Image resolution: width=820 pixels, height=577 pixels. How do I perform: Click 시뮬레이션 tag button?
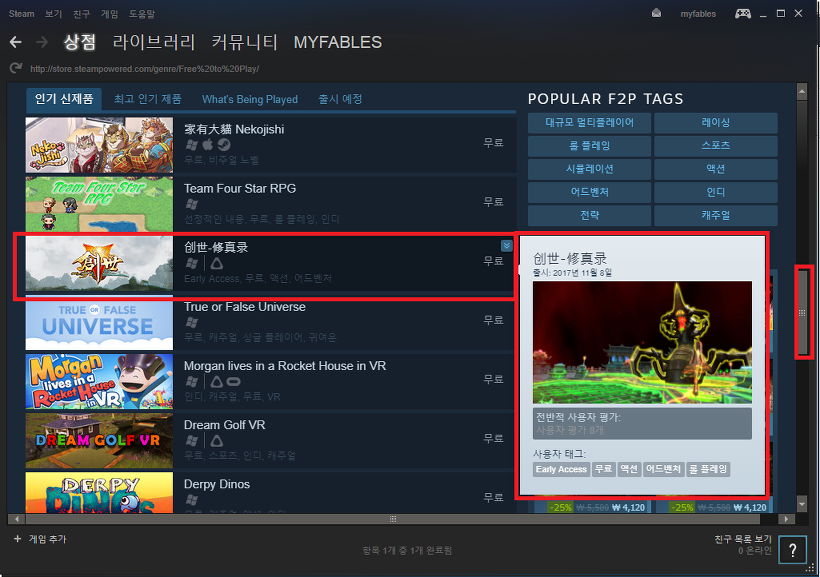(589, 169)
